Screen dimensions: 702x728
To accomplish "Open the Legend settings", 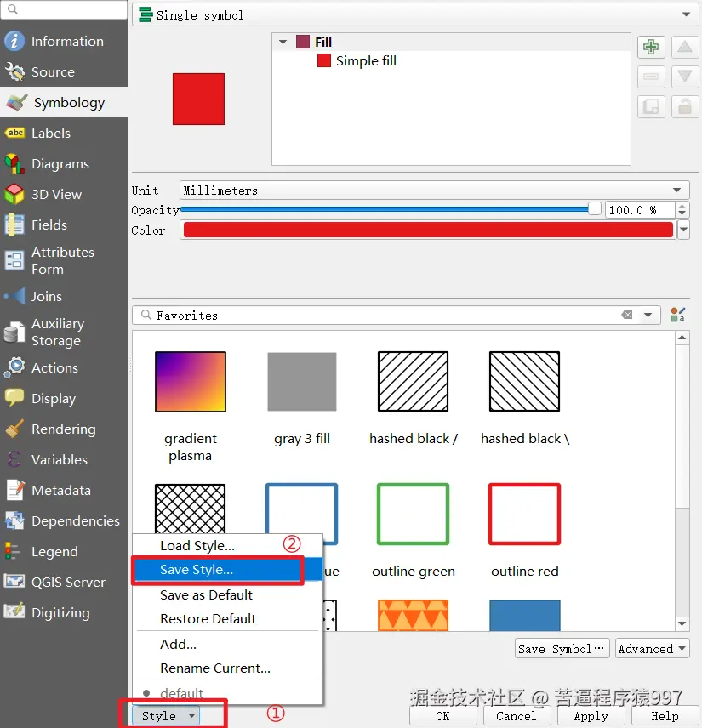I will click(64, 552).
